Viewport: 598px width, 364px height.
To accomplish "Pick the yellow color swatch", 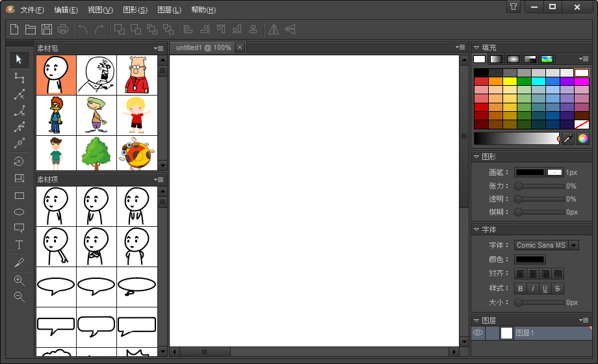I will (510, 82).
